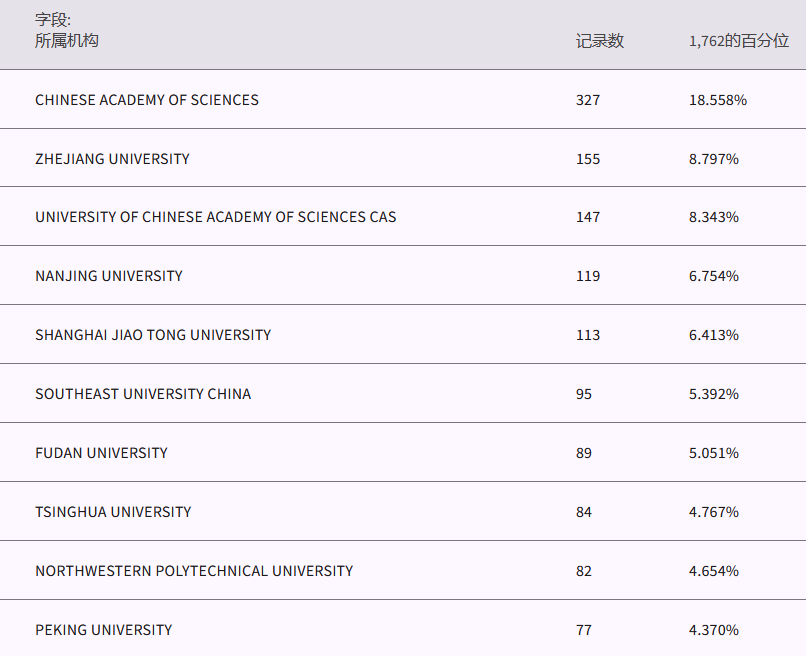Click the 所属机构 column header
Viewport: 806px width, 656px height.
tap(67, 40)
